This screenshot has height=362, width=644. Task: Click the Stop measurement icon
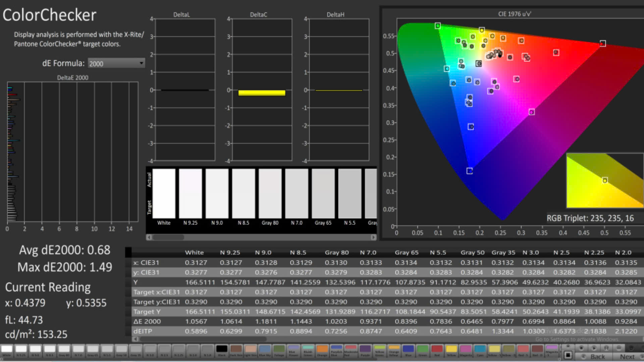click(x=581, y=348)
